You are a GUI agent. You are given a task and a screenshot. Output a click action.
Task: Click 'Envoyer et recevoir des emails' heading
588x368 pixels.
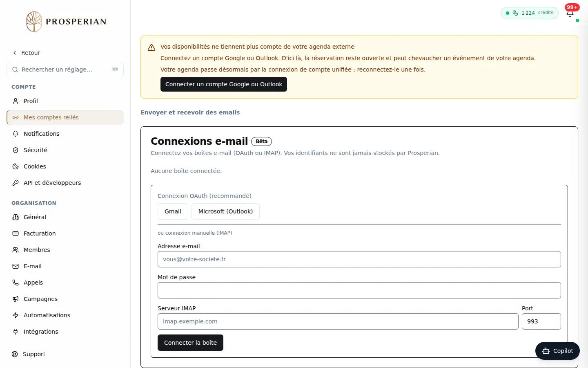coord(190,112)
